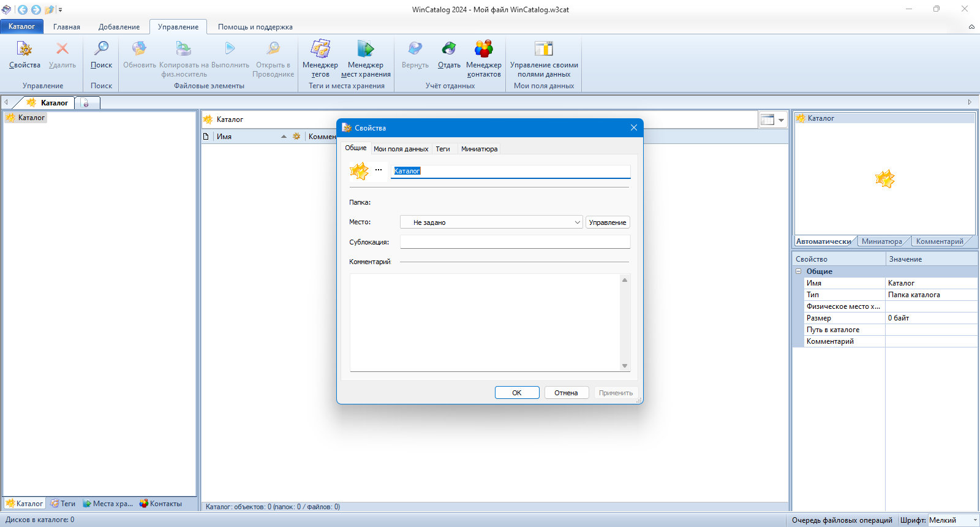Click the Удалить red cross icon
This screenshot has height=527, width=980.
pos(62,49)
